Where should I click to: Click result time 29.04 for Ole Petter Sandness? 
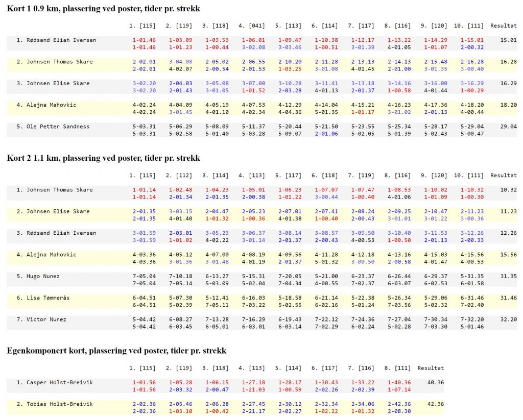pyautogui.click(x=509, y=127)
